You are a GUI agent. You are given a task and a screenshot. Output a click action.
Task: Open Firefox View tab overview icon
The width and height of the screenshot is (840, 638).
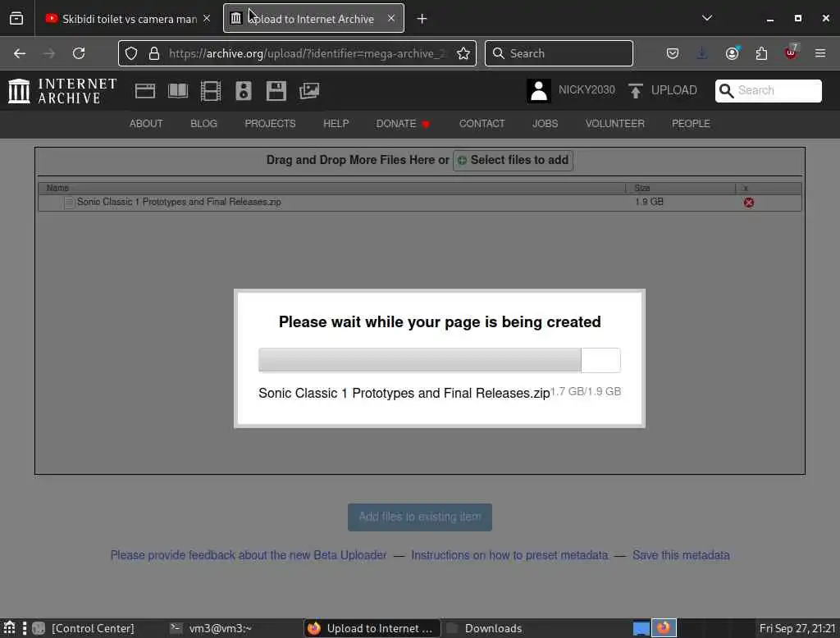click(x=16, y=18)
